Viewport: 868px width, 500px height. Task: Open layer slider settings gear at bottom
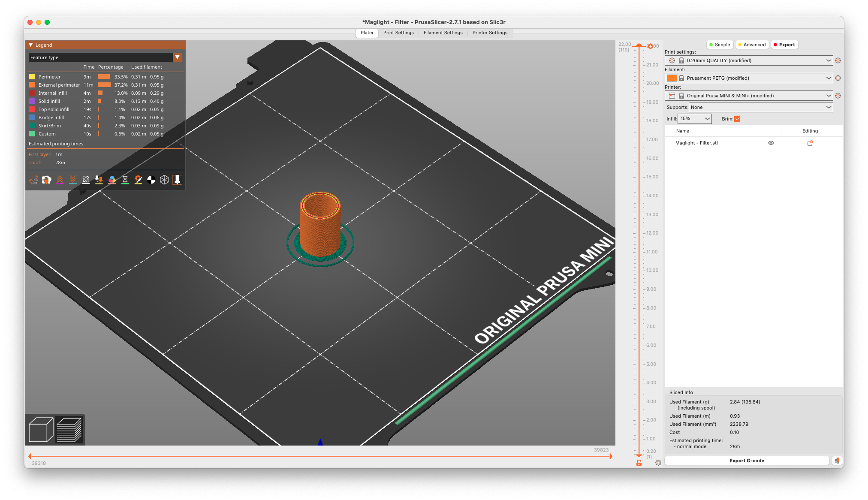[x=658, y=463]
